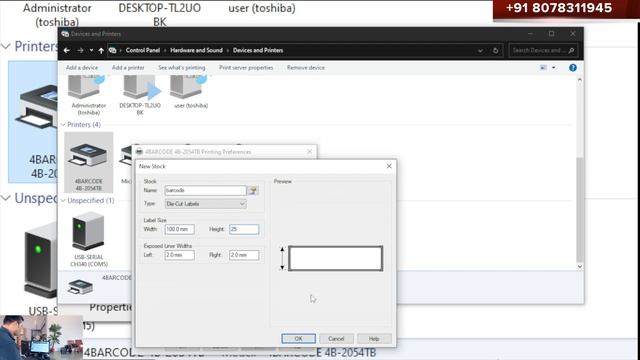The height and width of the screenshot is (360, 640).
Task: Open Print server properties
Action: (246, 68)
